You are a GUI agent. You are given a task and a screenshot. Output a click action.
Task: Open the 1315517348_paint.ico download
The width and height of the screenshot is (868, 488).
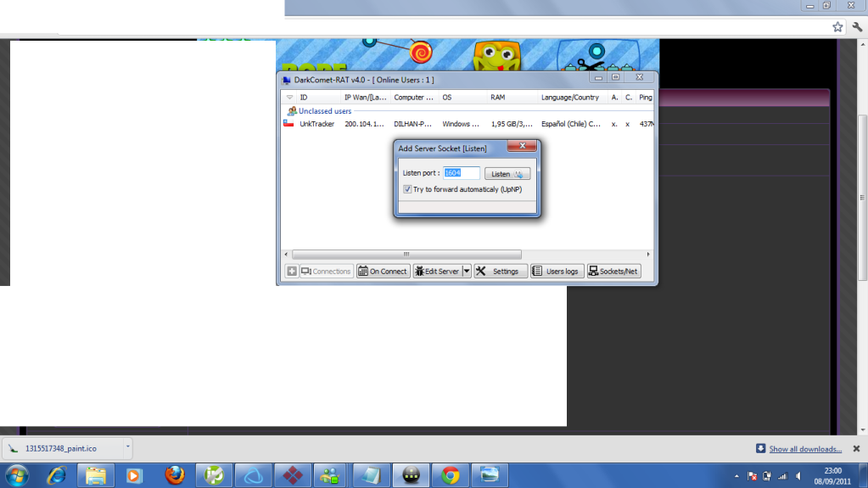(x=61, y=449)
